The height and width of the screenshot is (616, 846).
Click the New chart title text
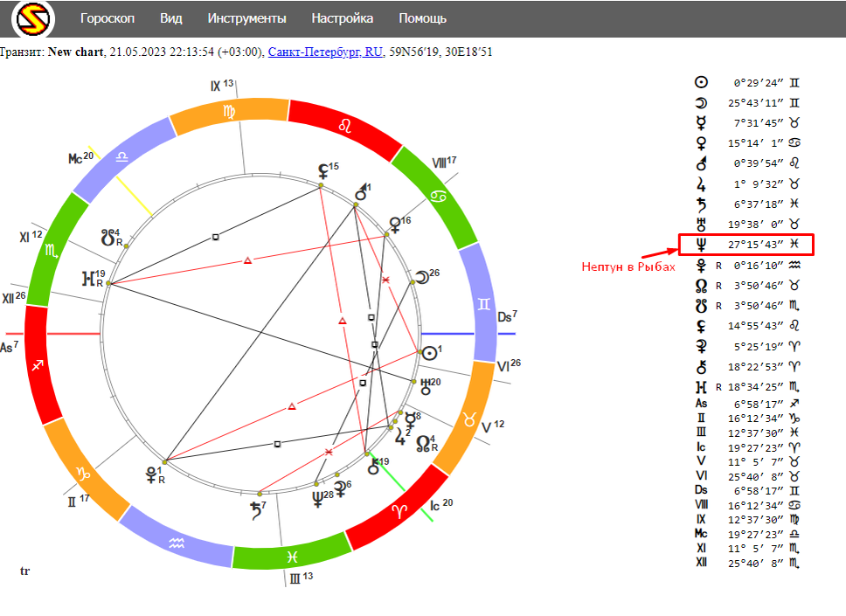pos(75,52)
